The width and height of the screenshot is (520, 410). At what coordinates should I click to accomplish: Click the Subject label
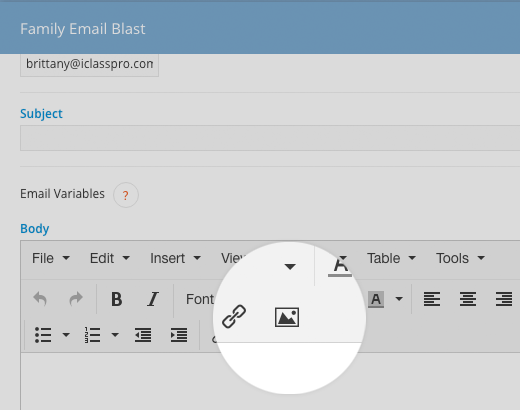pyautogui.click(x=41, y=114)
